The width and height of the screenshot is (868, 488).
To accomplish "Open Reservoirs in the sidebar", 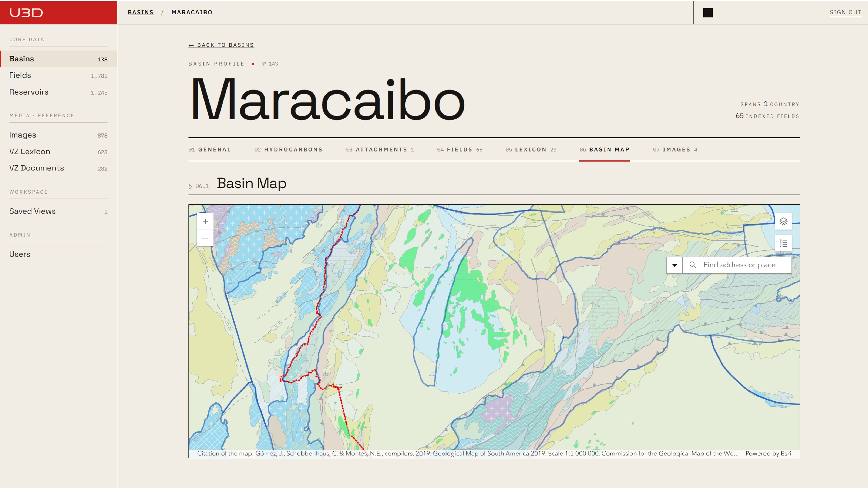I will point(58,92).
